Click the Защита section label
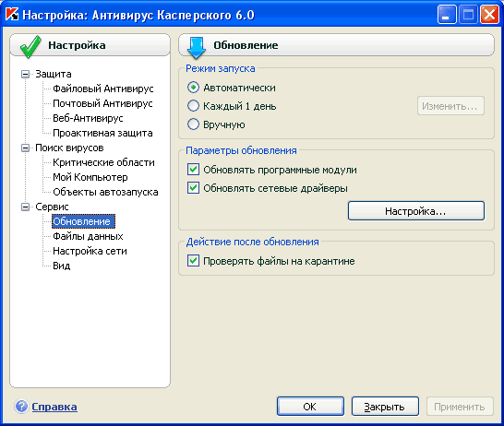 tap(54, 74)
